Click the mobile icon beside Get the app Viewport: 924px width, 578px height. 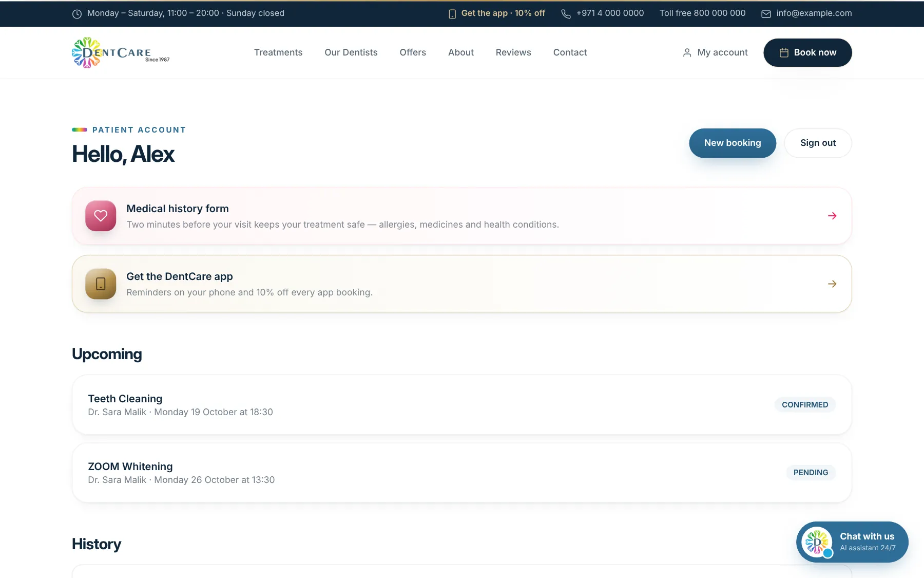[452, 14]
